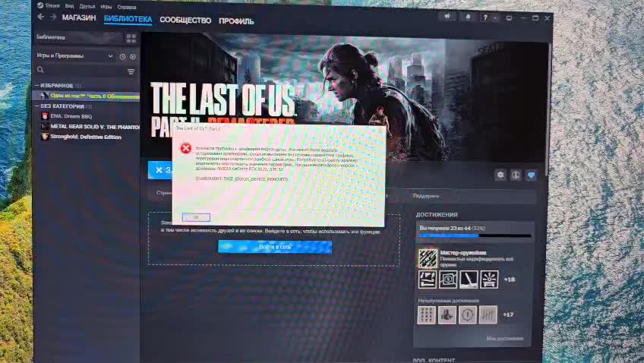Select The Last of Us Part II in favorites
644x363 pixels.
click(x=87, y=96)
